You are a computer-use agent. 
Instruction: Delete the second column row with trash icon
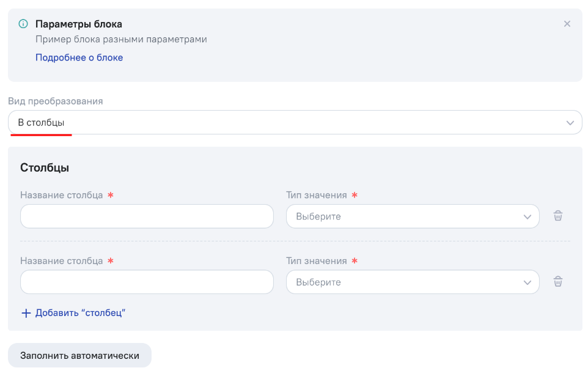(x=558, y=282)
